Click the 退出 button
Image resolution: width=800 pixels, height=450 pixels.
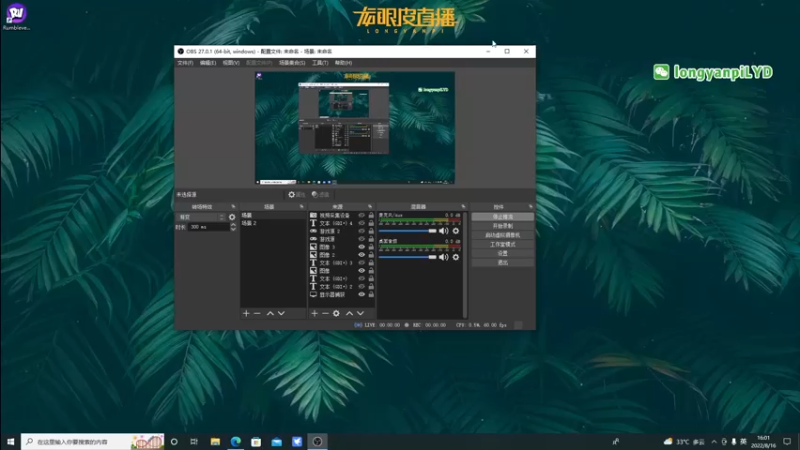coord(503,263)
